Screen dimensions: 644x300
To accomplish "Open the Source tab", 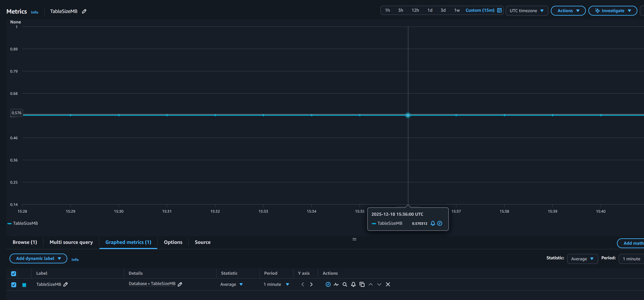I will coord(202,242).
